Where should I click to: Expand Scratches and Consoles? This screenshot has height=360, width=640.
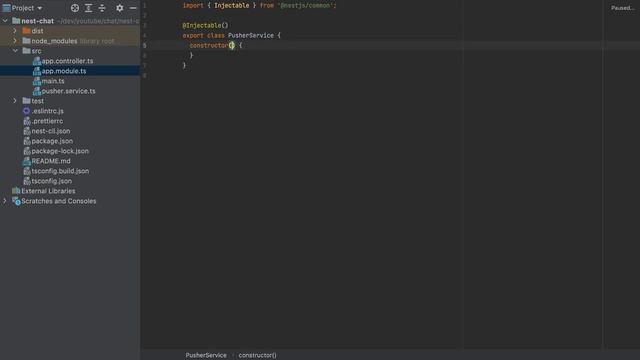click(x=5, y=201)
